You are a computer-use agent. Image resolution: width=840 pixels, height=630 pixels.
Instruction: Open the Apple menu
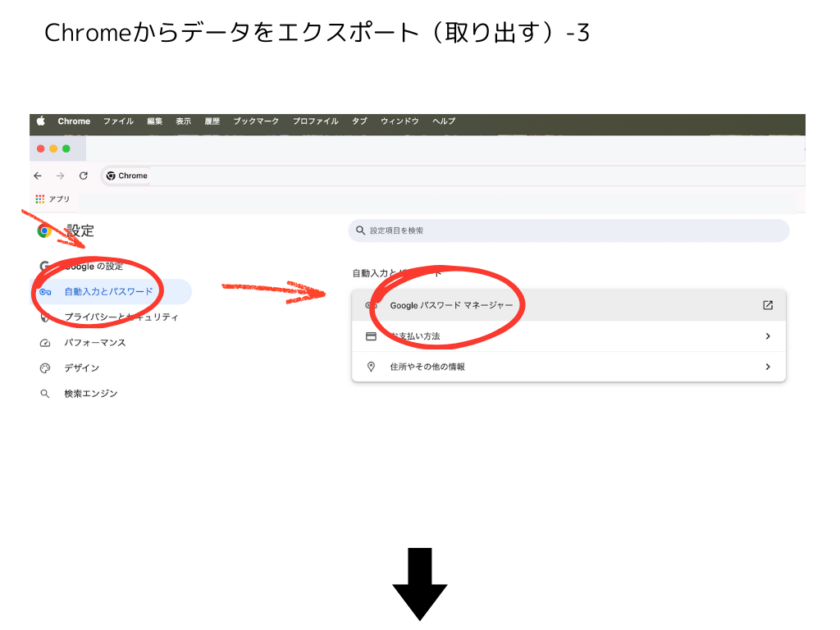pos(41,121)
